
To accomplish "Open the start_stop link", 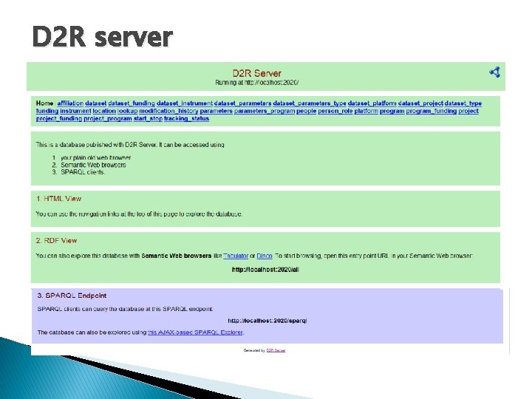I will pyautogui.click(x=148, y=119).
